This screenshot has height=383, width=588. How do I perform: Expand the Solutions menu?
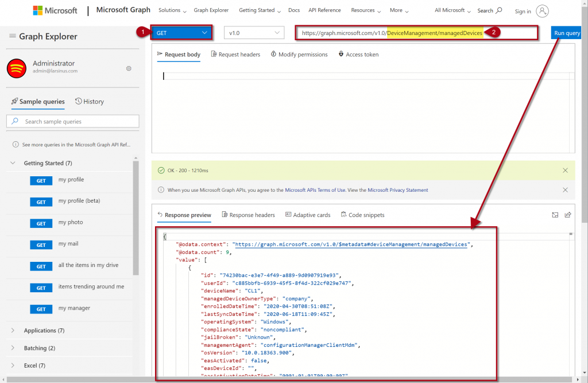(x=172, y=10)
